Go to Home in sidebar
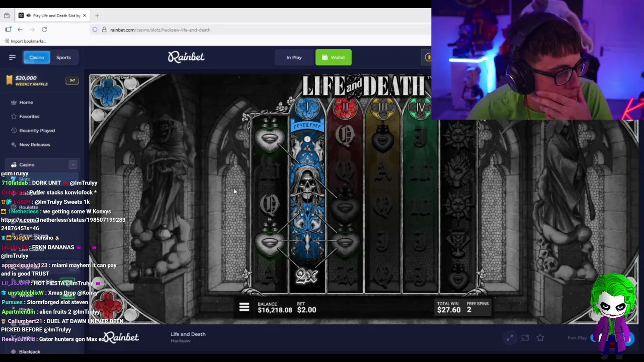 [x=26, y=103]
